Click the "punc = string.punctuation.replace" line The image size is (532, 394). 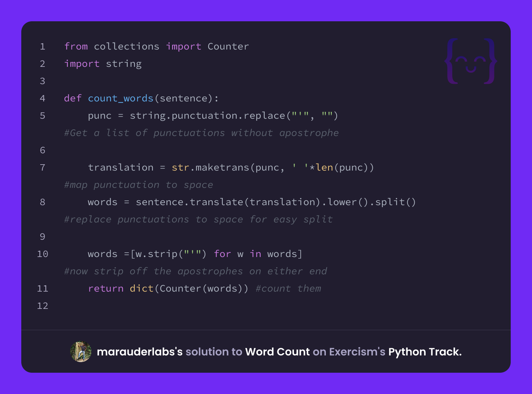pyautogui.click(x=213, y=116)
